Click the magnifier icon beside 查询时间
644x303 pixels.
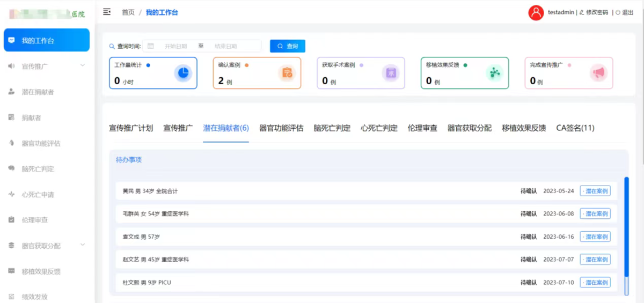[x=112, y=46]
